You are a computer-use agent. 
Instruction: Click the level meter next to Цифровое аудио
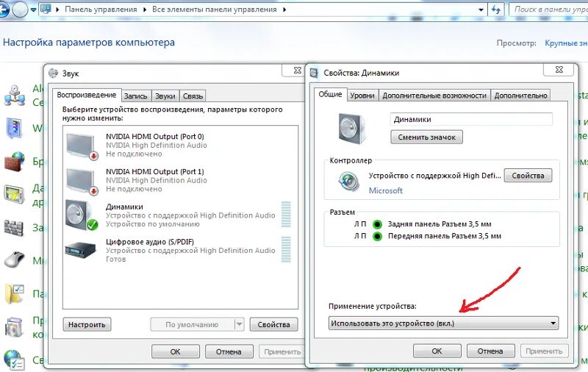point(286,249)
